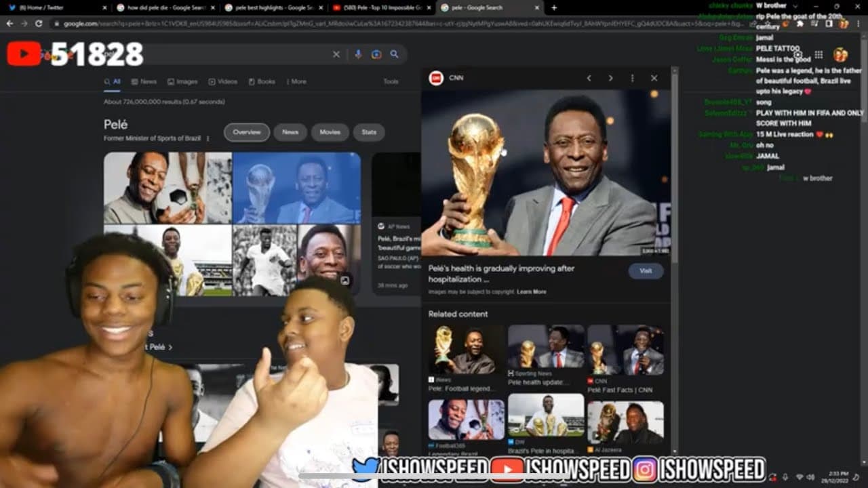Switch to the 'Videos' search tab
Image resolution: width=868 pixels, height=488 pixels.
pyautogui.click(x=223, y=81)
